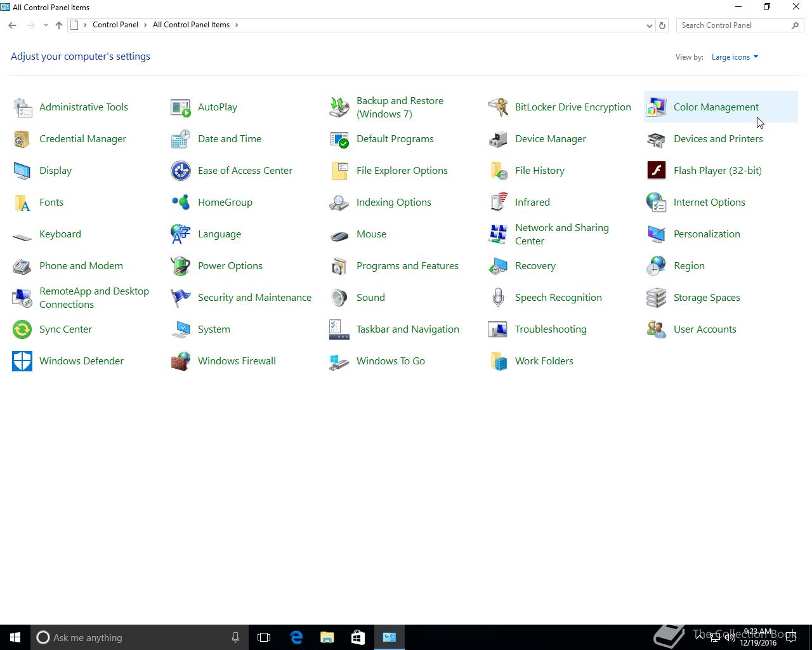Screen dimensions: 812x650
Task: Open Administrative Tools icon
Action: pos(22,107)
